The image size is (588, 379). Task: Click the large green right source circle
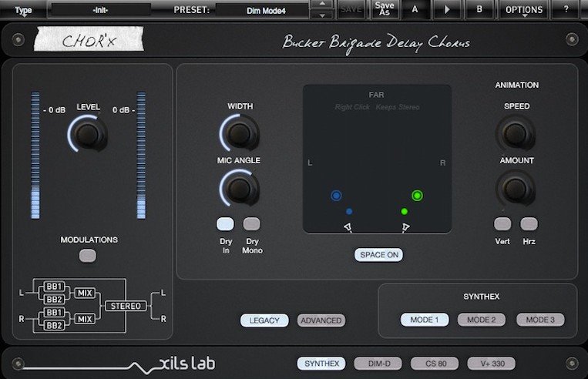click(x=417, y=196)
